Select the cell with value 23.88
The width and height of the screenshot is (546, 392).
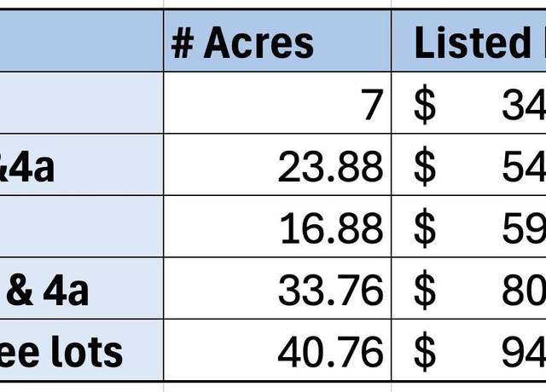point(277,164)
